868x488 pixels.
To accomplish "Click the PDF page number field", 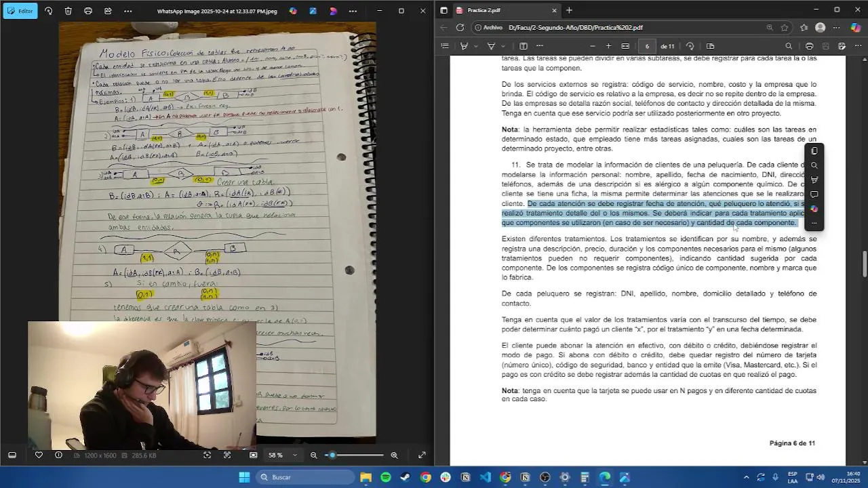I will 647,46.
